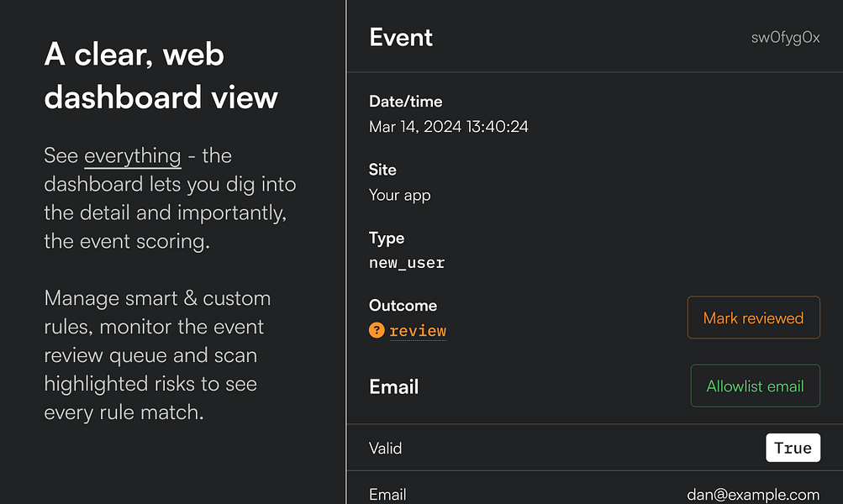
Task: Click the True badge in the Valid row
Action: pos(793,448)
